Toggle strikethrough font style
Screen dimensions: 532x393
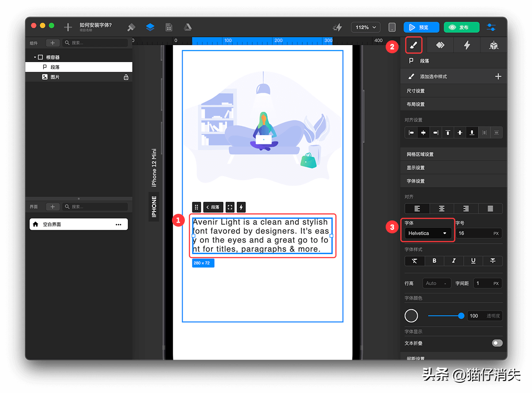tap(493, 261)
